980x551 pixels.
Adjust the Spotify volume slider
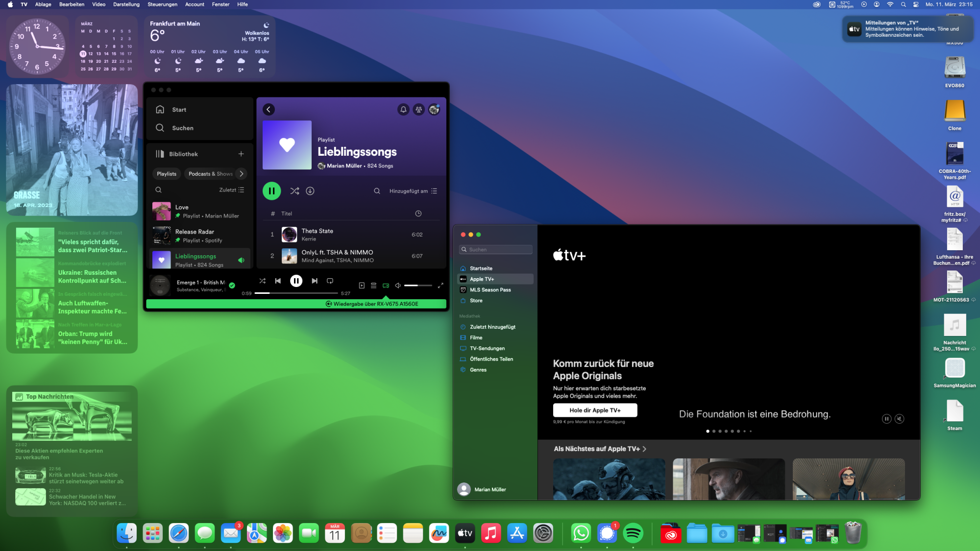click(x=417, y=286)
